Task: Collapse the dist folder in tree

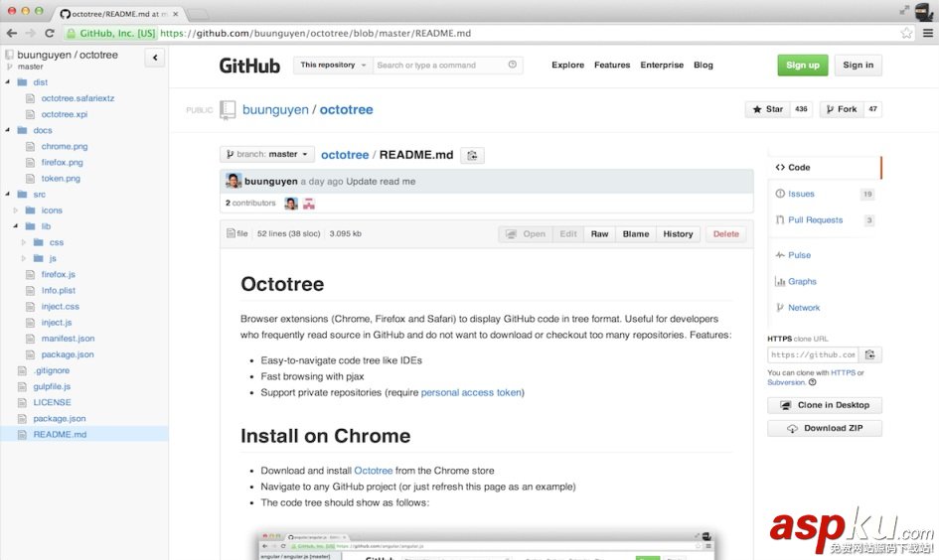Action: point(8,82)
